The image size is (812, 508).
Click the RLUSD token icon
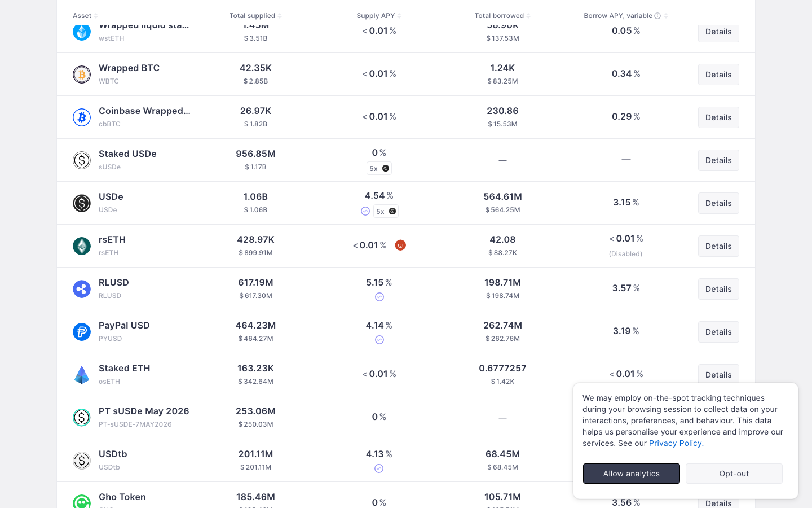[x=82, y=288]
